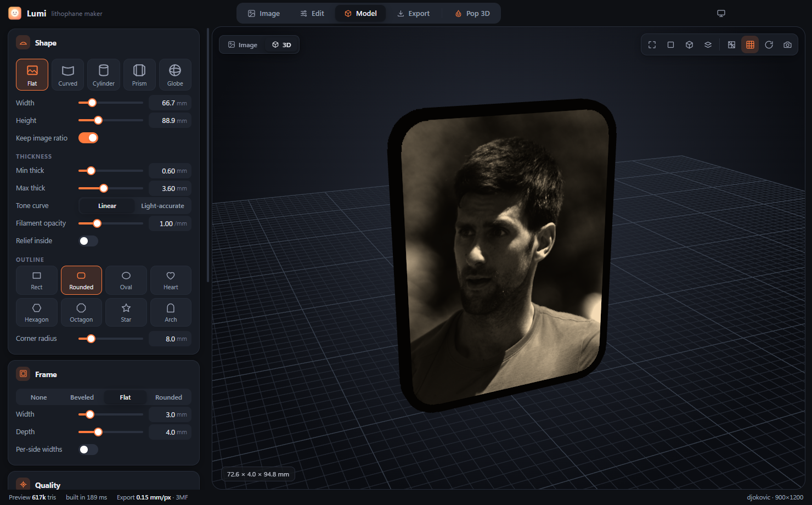Turn off Keep image ratio

click(x=88, y=138)
